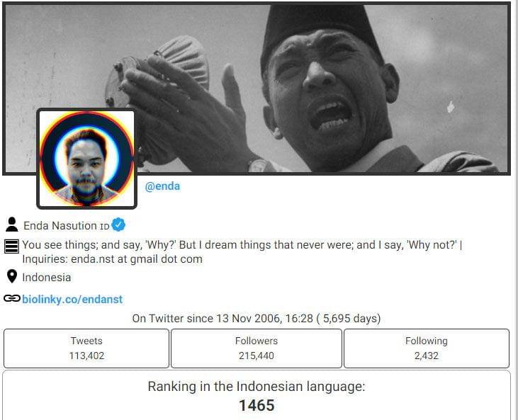Click the person icon beside Enda Nasution
This screenshot has width=518, height=420.
tap(12, 225)
